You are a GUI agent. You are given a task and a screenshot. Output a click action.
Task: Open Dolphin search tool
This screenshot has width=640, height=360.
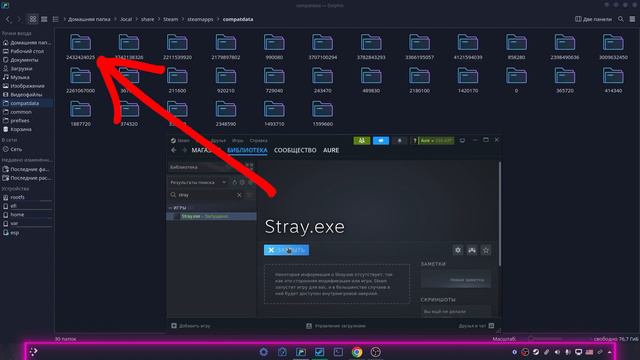[x=621, y=19]
